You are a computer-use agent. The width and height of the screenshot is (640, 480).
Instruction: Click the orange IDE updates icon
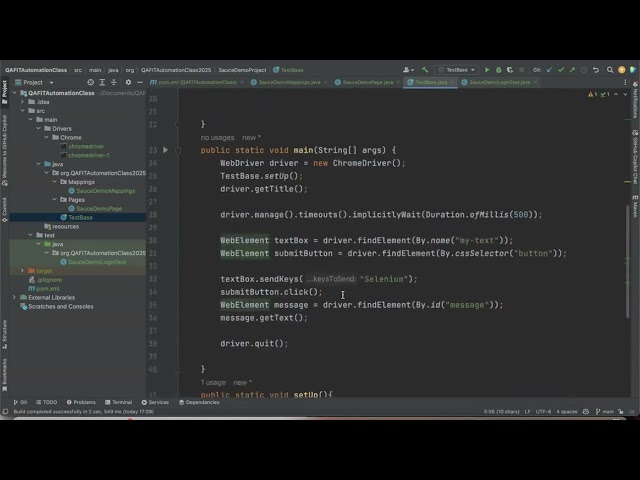622,70
